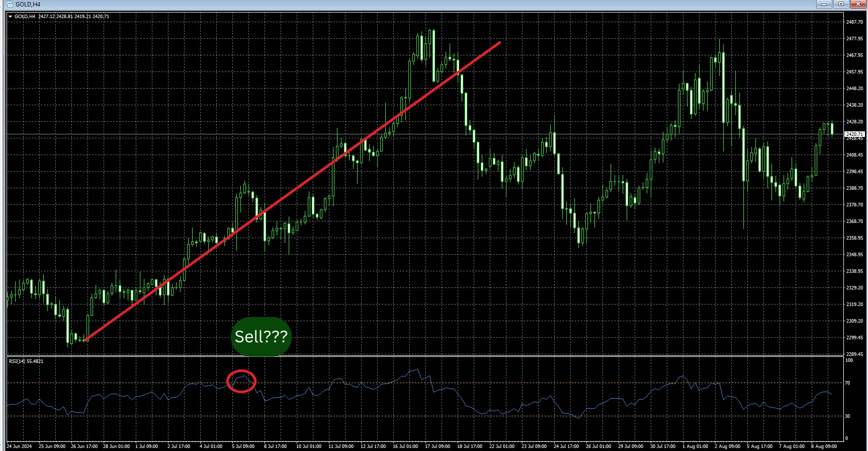Screen dimensions: 868x451
Task: Click the 8 Aug 09:00 time label
Action: [x=824, y=446]
